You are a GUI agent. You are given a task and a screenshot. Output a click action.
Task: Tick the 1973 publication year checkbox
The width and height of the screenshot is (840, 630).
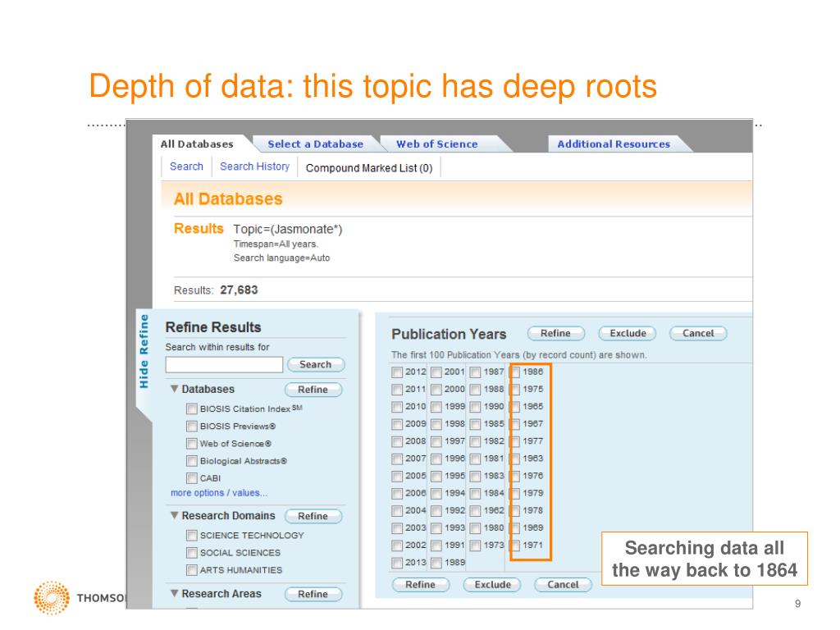click(x=475, y=546)
